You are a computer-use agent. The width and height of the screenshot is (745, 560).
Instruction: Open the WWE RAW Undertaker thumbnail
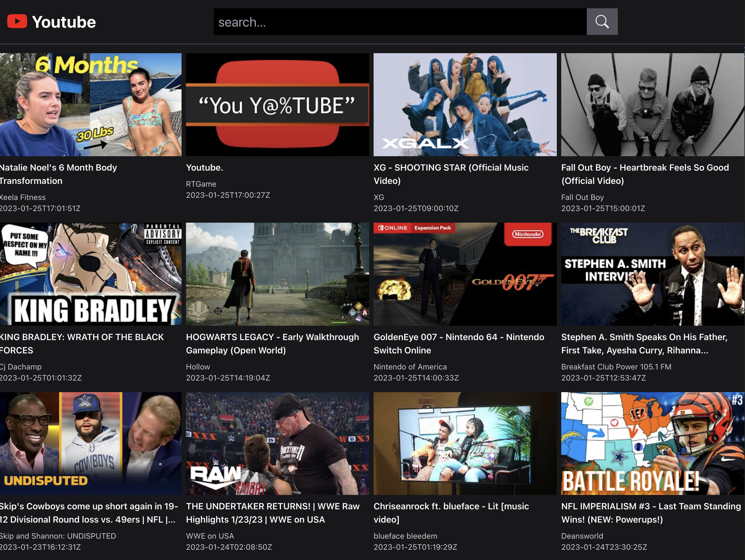coord(277,444)
